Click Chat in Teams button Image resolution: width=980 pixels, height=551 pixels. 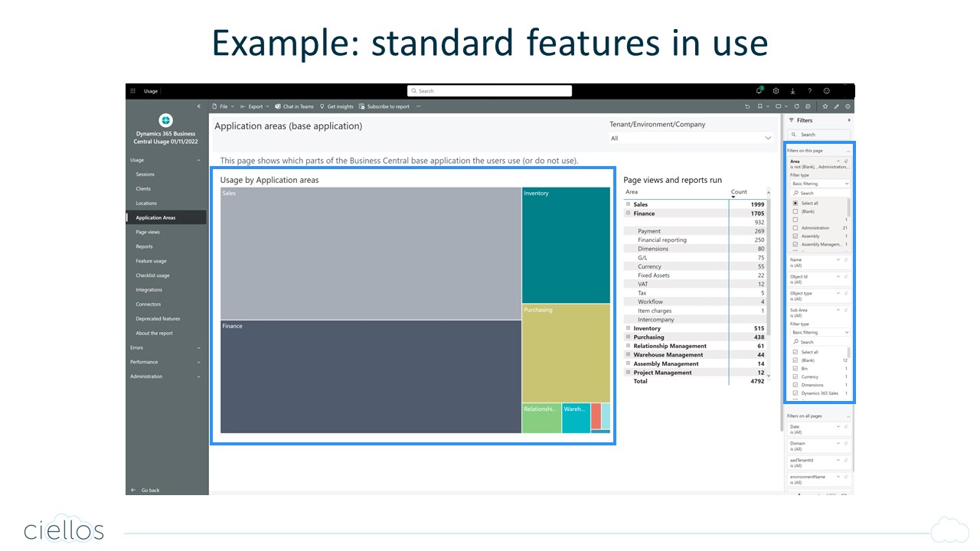[294, 106]
